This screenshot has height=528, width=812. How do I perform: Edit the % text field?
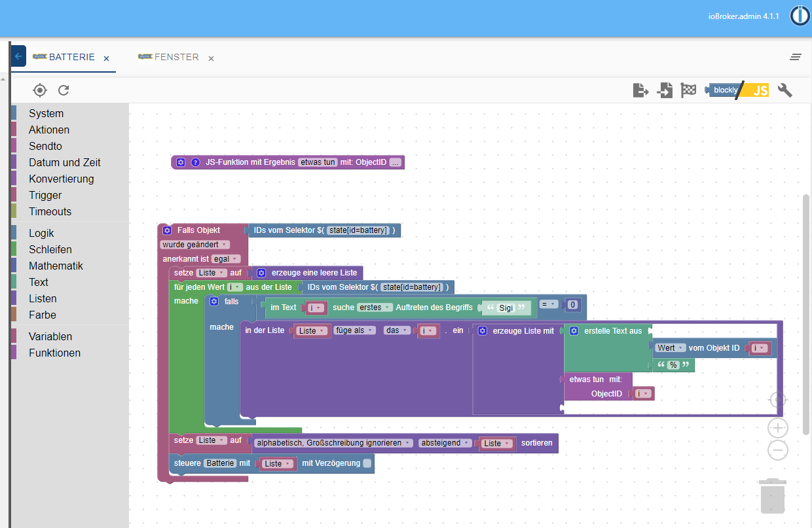[x=673, y=366]
